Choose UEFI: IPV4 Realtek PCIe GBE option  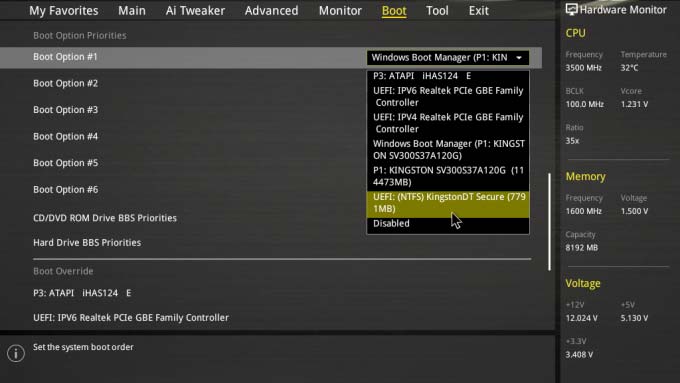[x=448, y=123]
